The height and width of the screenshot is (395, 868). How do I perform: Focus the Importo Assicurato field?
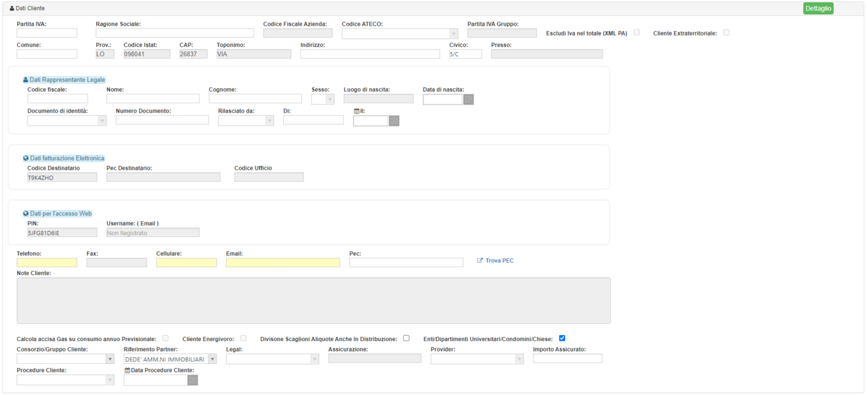pos(568,359)
